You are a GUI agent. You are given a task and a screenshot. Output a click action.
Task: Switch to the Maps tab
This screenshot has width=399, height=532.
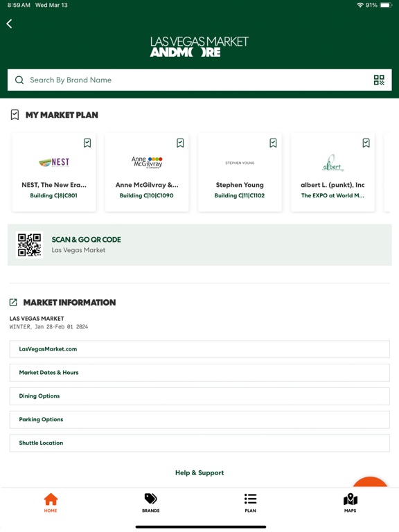(350, 502)
